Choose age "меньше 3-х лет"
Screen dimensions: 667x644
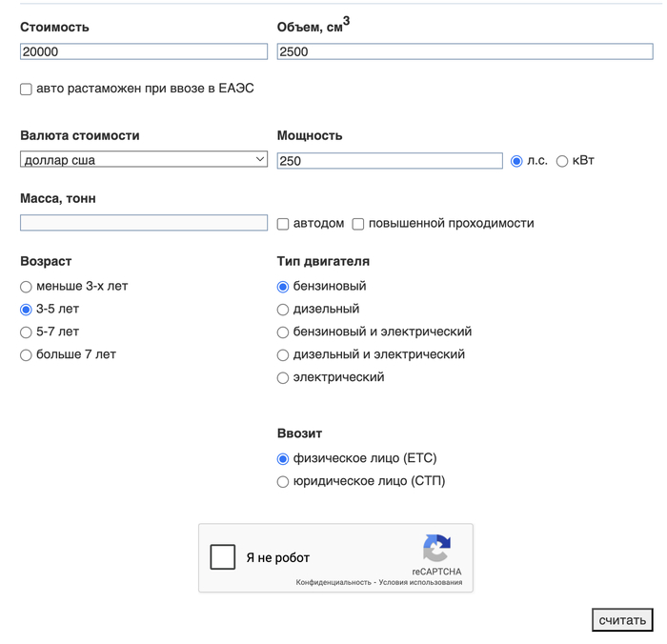click(26, 287)
